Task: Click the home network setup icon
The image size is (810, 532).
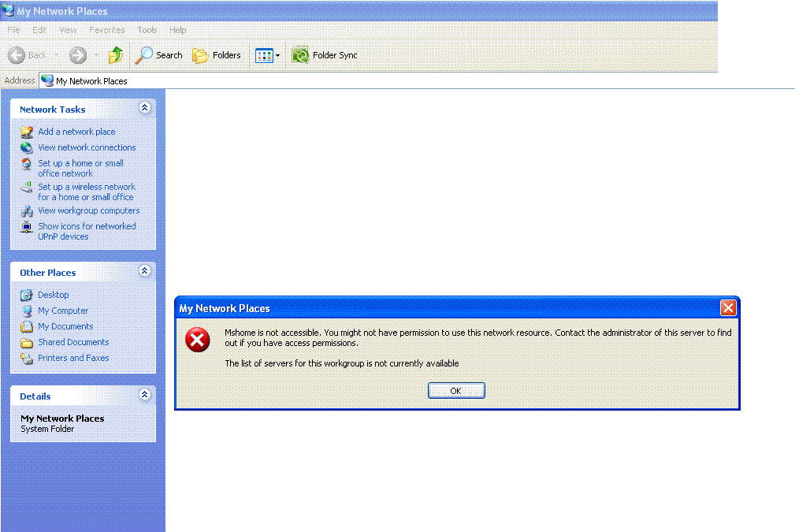Action: click(x=27, y=164)
